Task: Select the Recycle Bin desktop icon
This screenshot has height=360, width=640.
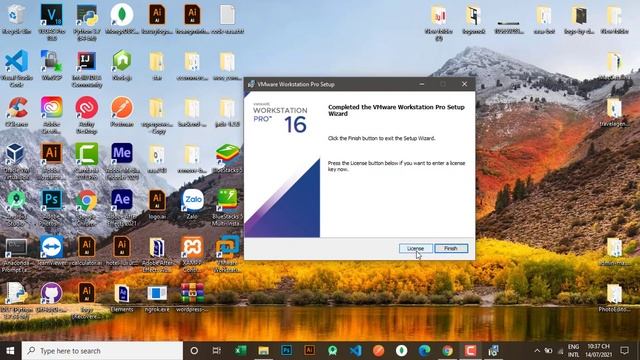Action: [x=16, y=19]
